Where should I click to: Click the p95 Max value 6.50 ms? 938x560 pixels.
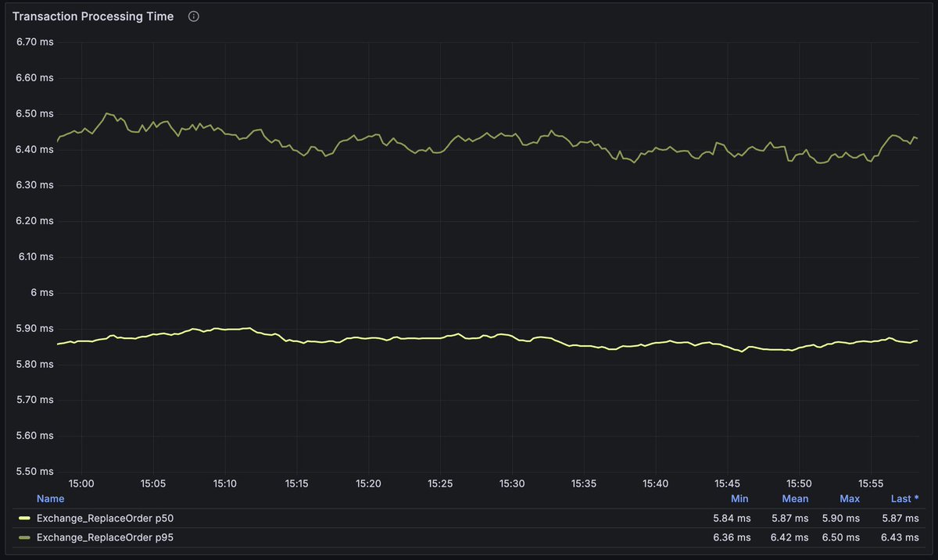point(841,537)
